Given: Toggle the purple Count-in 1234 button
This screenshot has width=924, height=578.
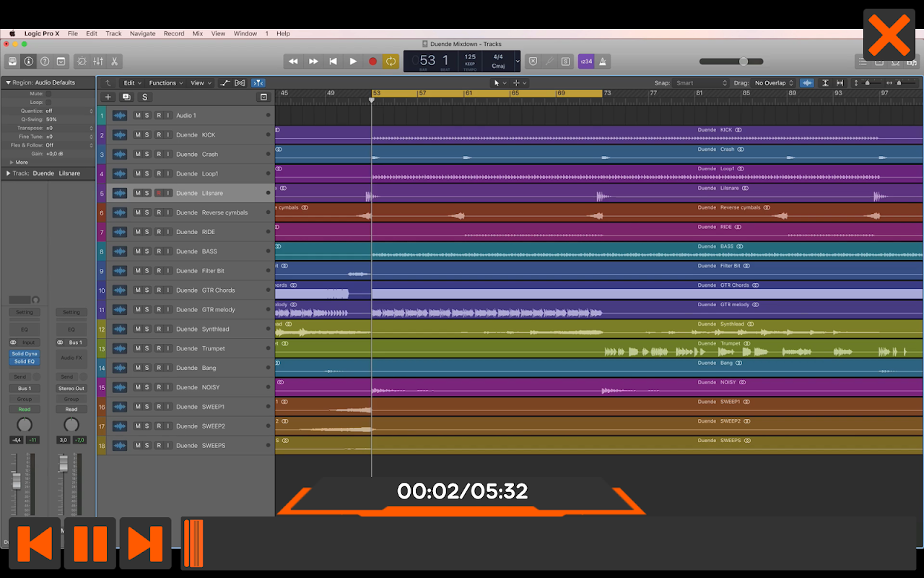Looking at the screenshot, I should [585, 61].
